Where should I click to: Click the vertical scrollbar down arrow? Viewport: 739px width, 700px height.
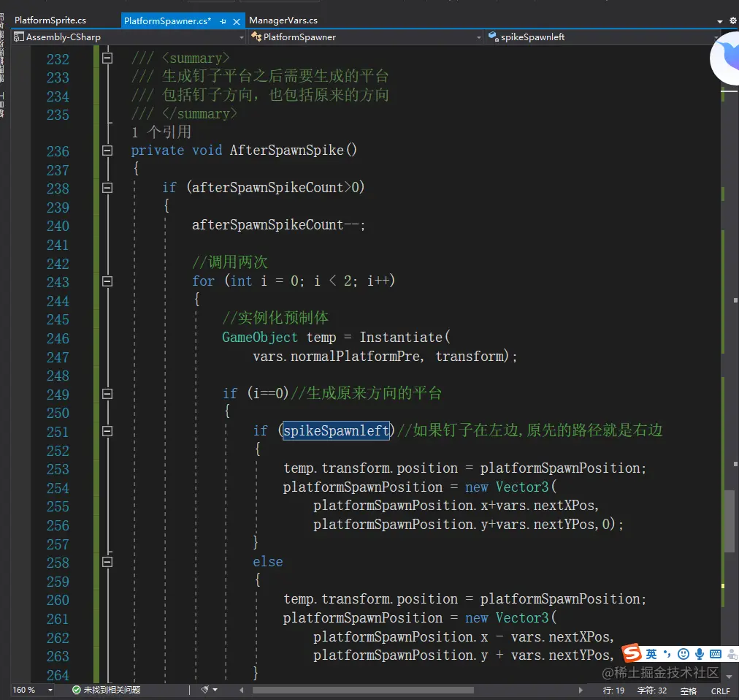point(729,677)
